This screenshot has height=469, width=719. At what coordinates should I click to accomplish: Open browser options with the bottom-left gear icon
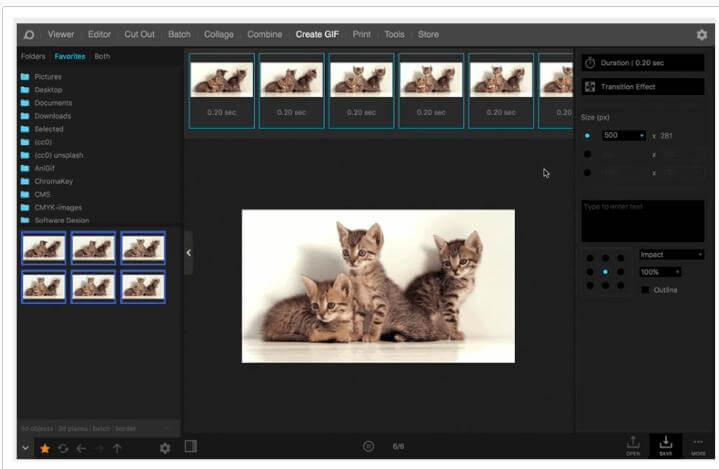pos(165,448)
